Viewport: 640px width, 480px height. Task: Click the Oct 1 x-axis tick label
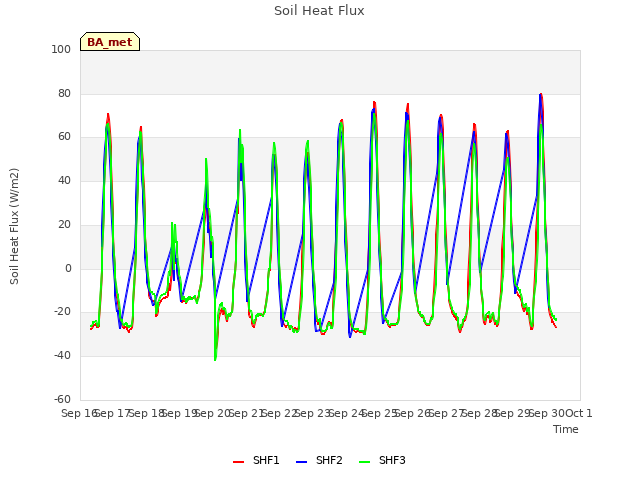coord(580,413)
